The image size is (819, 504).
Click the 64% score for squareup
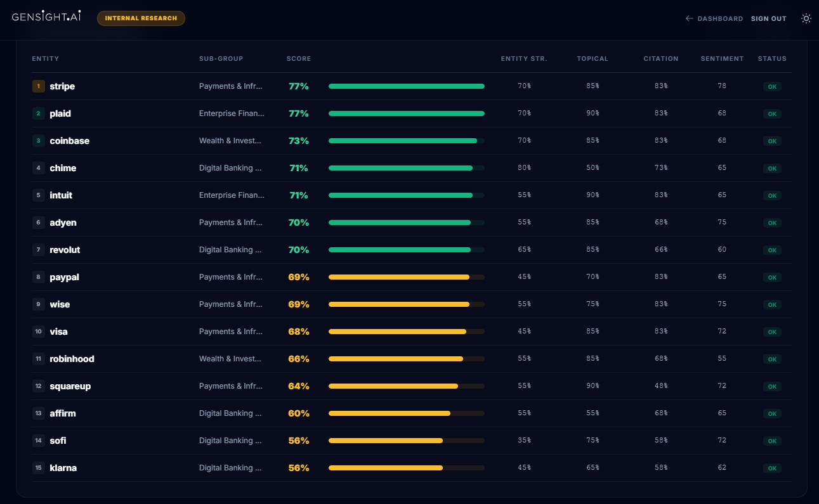[x=299, y=386]
